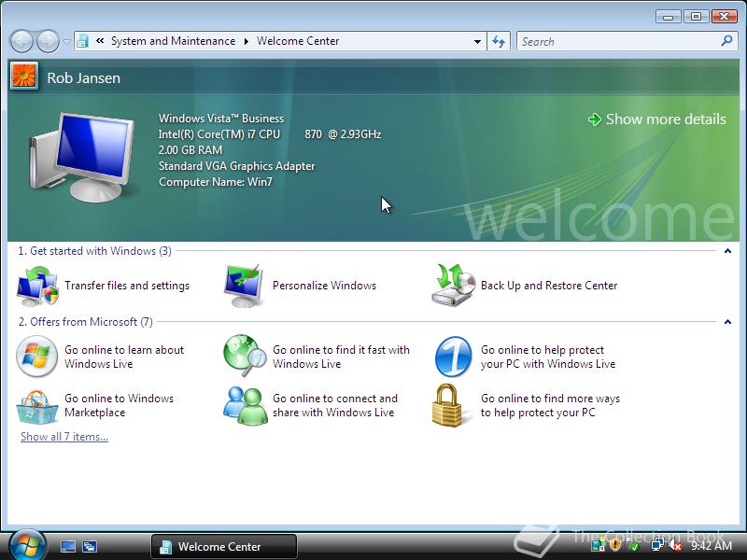Click the Windows Marketplace shopping basket icon
Image resolution: width=747 pixels, height=560 pixels.
coord(36,407)
